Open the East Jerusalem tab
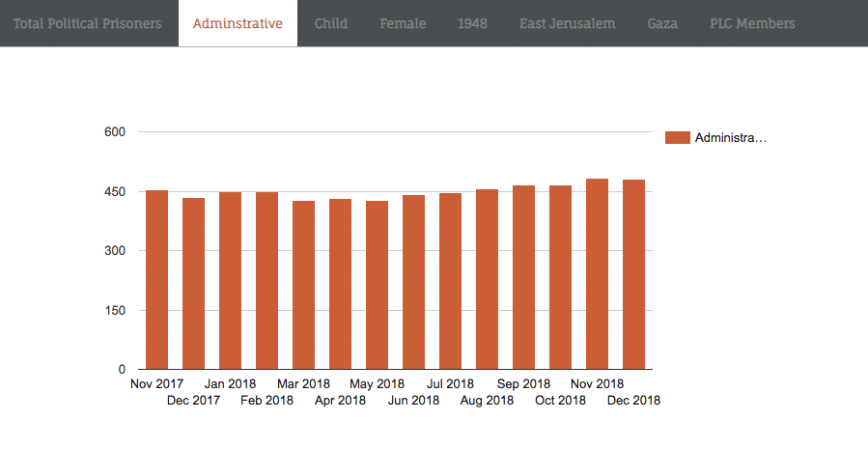Screen dimensions: 868x450 (x=567, y=23)
